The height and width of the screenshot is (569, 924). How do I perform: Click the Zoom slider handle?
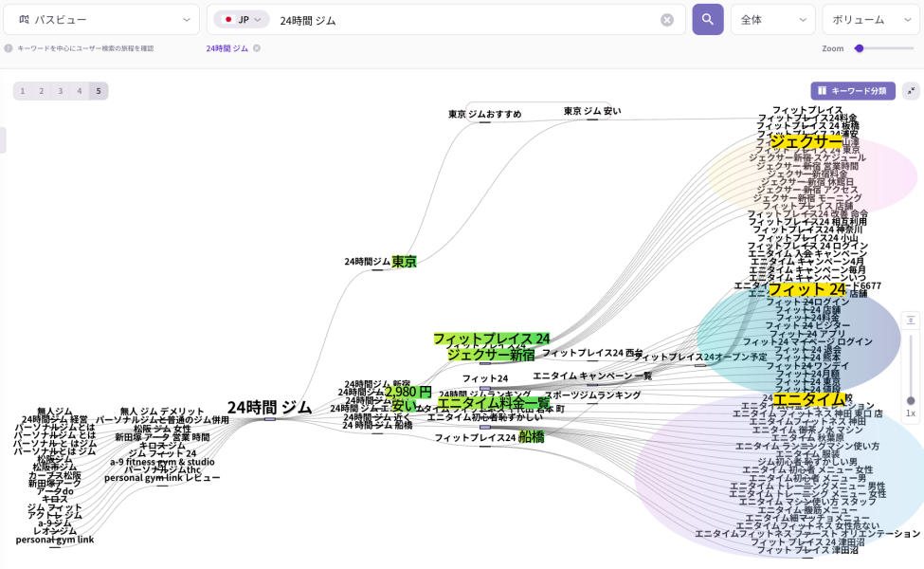(859, 48)
